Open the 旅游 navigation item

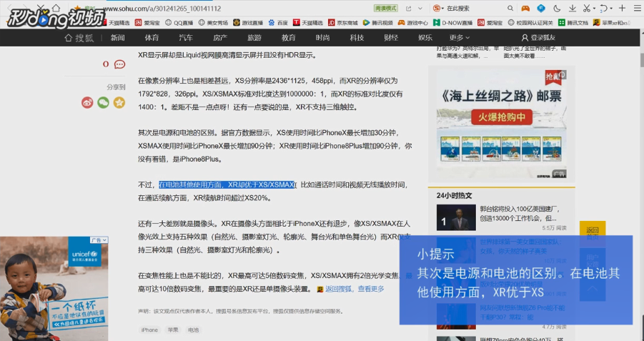(254, 38)
